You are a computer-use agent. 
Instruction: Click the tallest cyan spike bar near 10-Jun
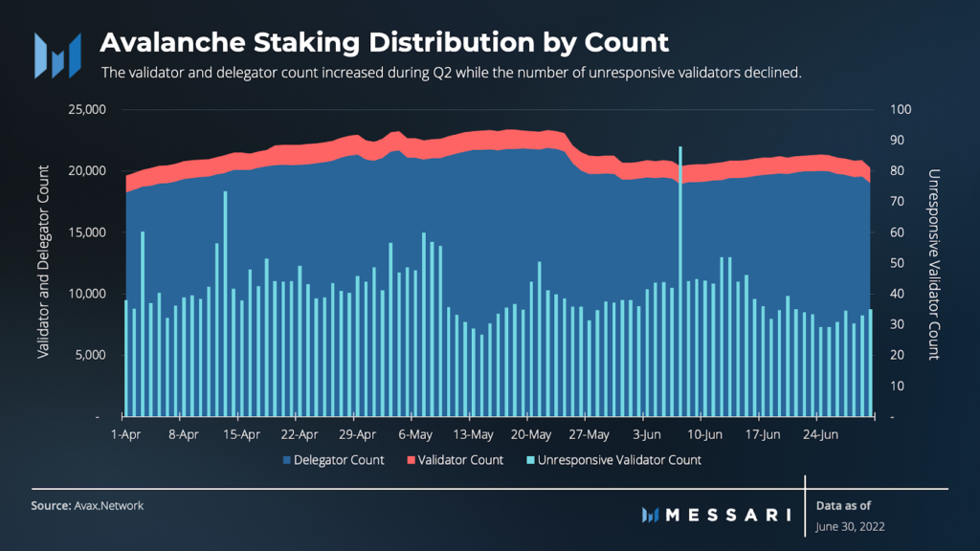(680, 282)
